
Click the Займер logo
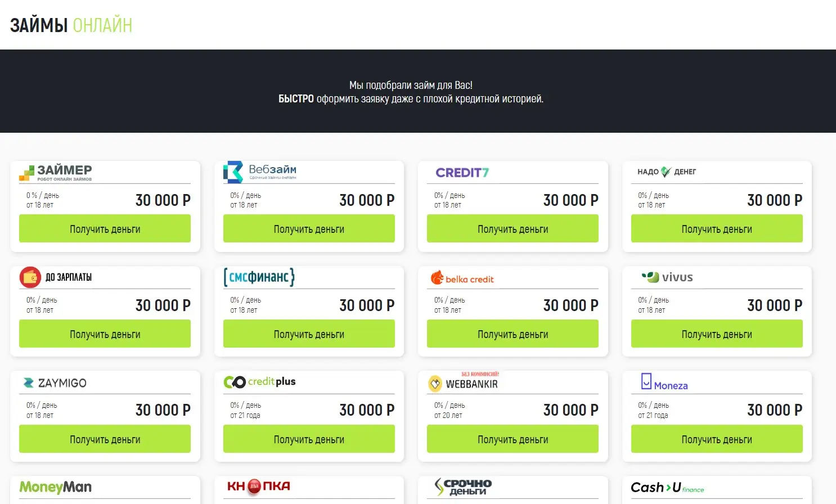tap(56, 172)
